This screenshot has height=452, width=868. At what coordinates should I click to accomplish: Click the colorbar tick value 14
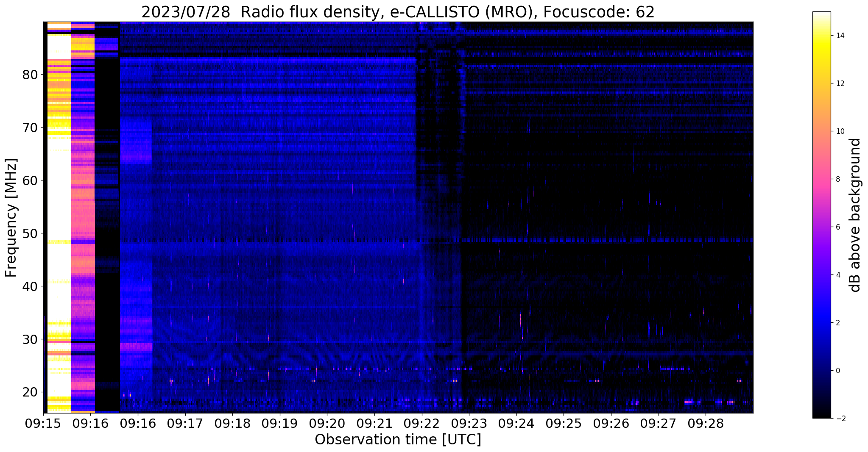click(x=840, y=36)
